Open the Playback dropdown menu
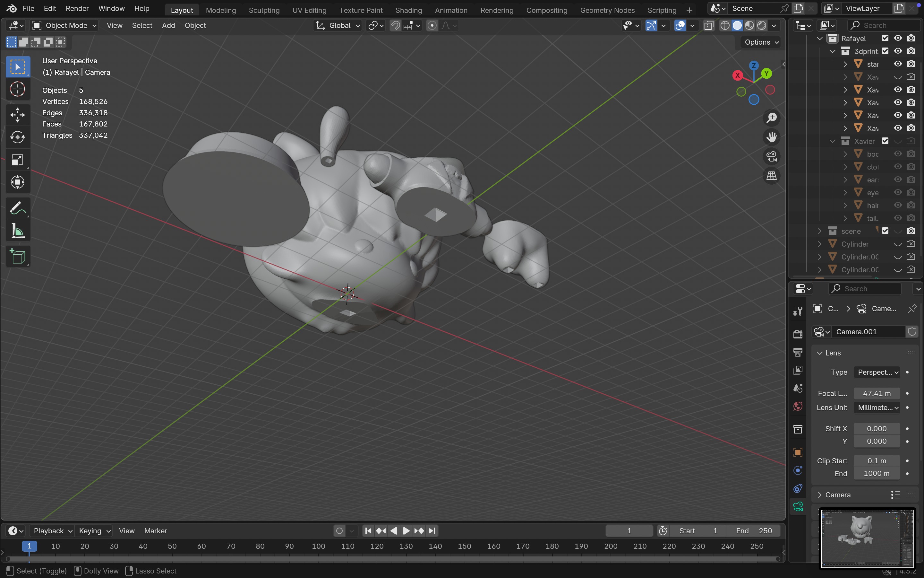 click(52, 531)
